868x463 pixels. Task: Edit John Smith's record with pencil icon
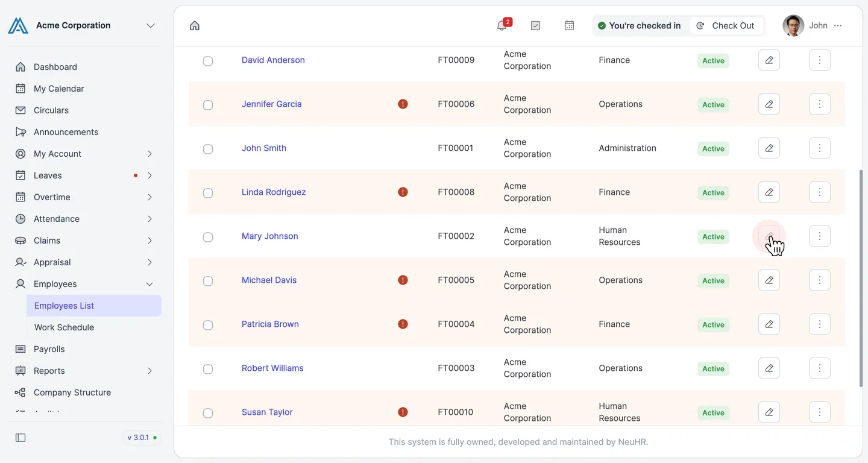coord(769,148)
